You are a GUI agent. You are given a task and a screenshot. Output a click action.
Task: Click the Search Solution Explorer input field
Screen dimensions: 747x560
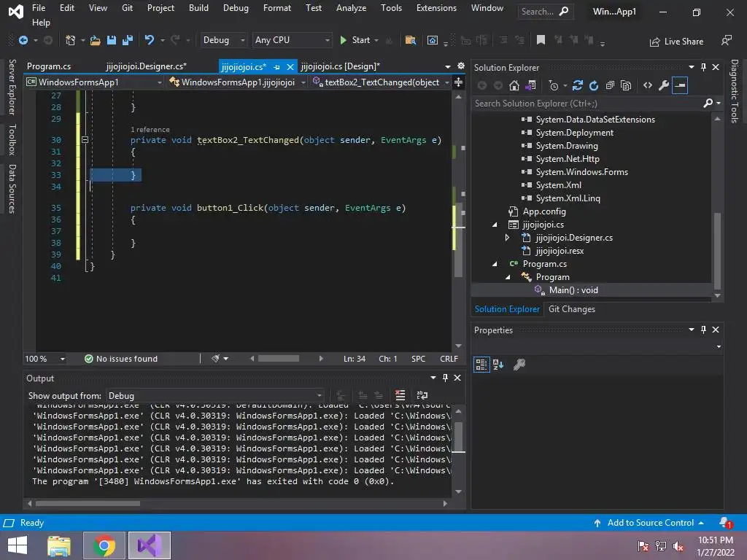[587, 104]
